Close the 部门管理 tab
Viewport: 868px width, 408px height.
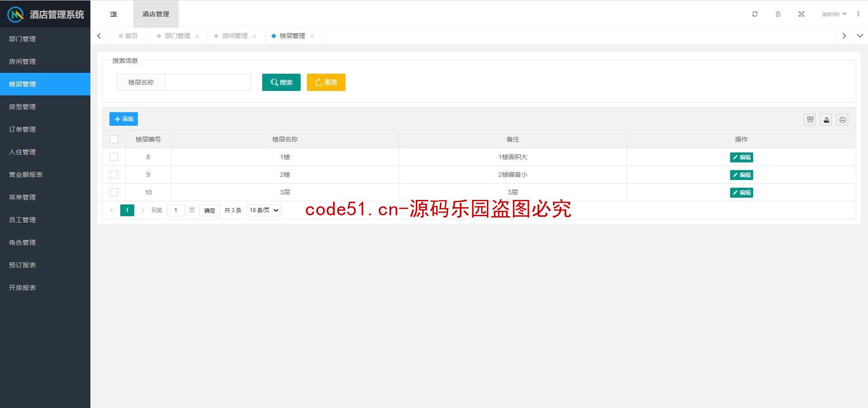pos(197,36)
